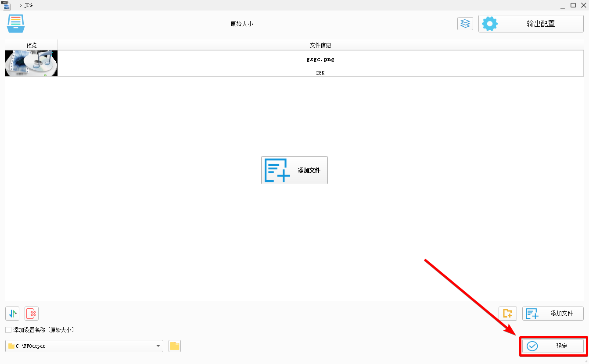
Task: Expand the C:\FFOutput output folder dropdown
Action: pos(158,346)
